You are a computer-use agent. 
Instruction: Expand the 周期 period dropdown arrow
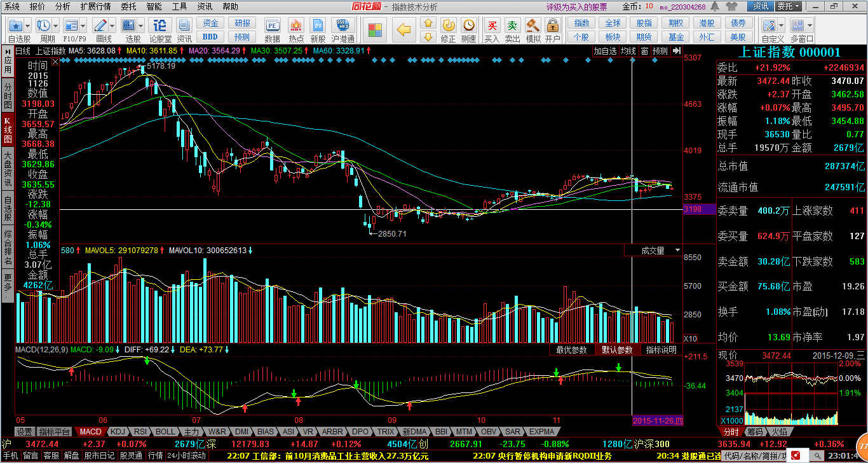click(x=55, y=25)
